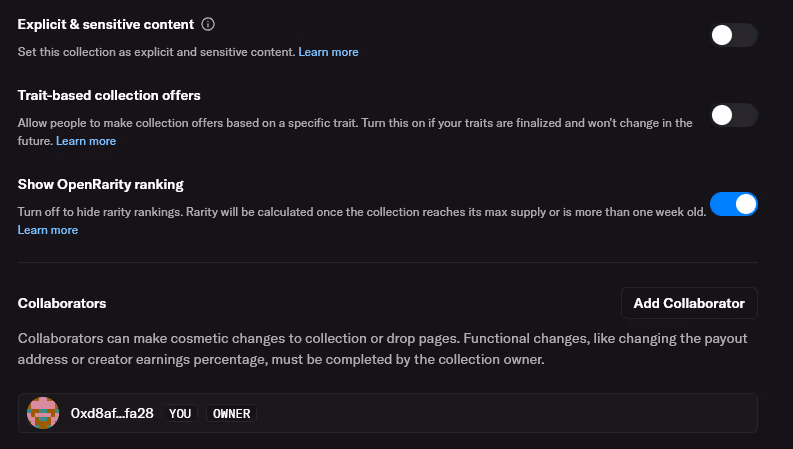This screenshot has width=793, height=449.
Task: Click the Show OpenRarity ranking heading
Action: 100,185
